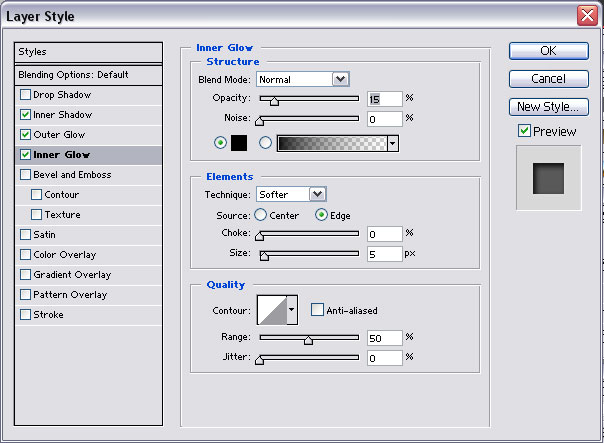Expand the gradient picker arrow
Viewport: 604px width, 443px height.
click(x=392, y=143)
